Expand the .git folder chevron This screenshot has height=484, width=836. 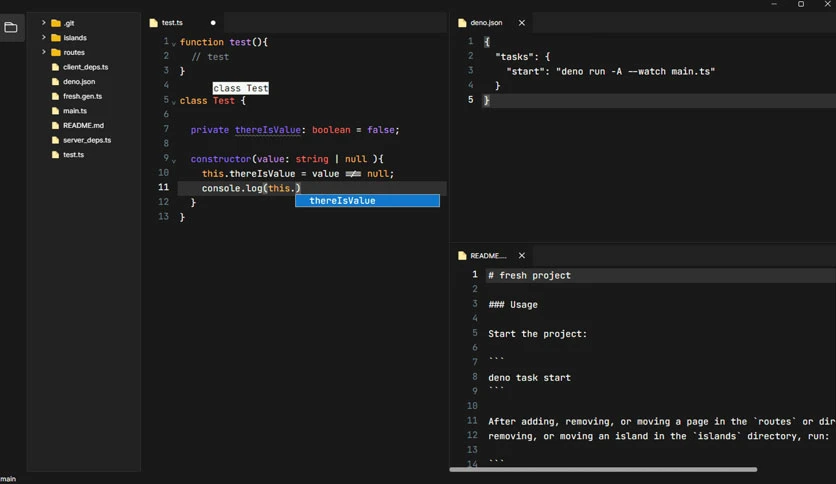(44, 23)
